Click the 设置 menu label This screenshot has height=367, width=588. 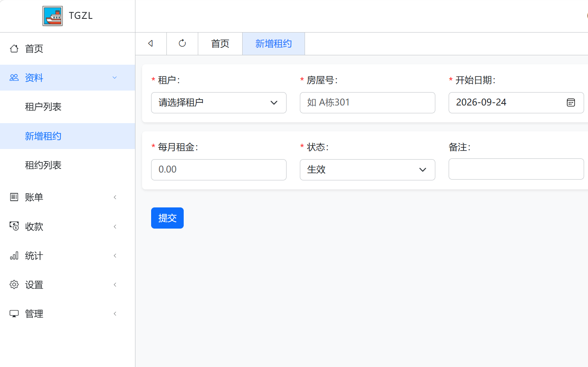(34, 285)
